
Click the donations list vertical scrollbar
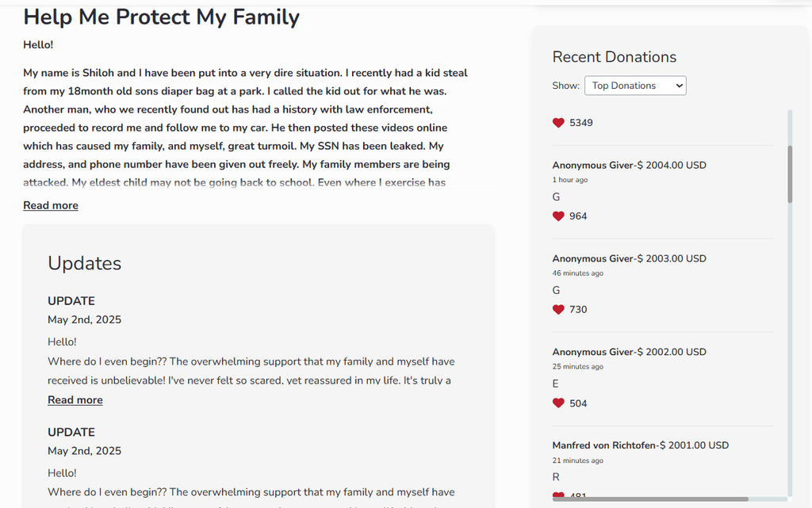(x=790, y=174)
